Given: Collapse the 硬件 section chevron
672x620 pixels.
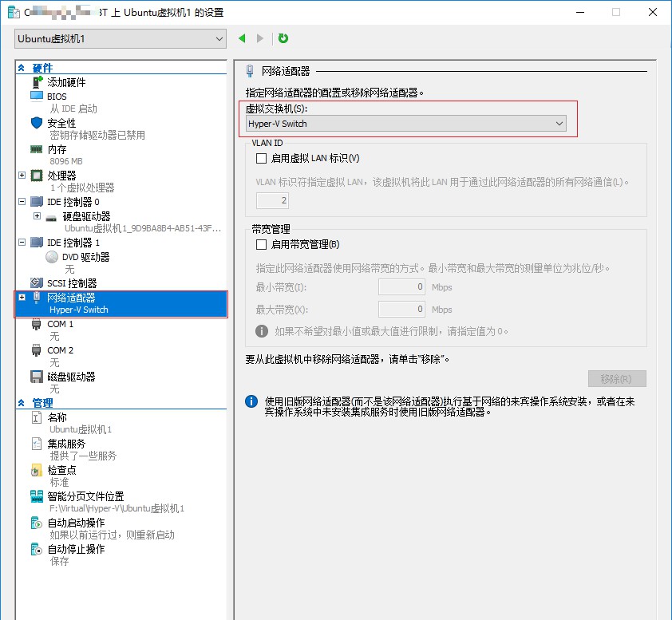Looking at the screenshot, I should click(x=22, y=68).
